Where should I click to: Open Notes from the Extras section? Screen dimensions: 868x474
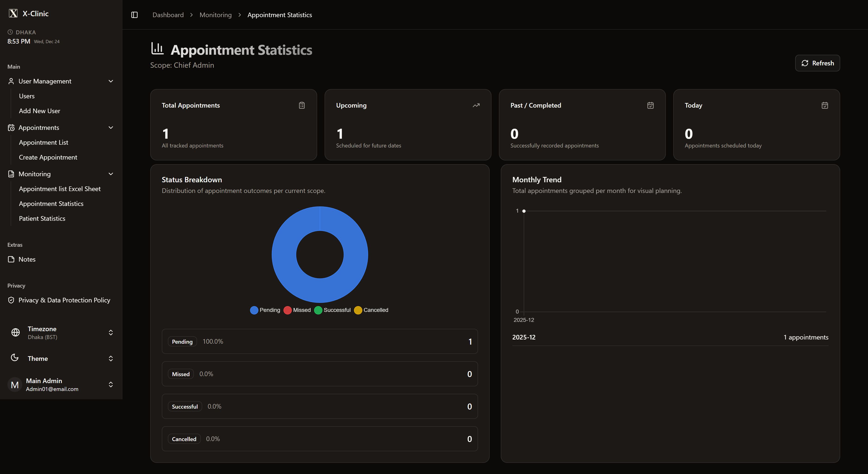tap(27, 259)
